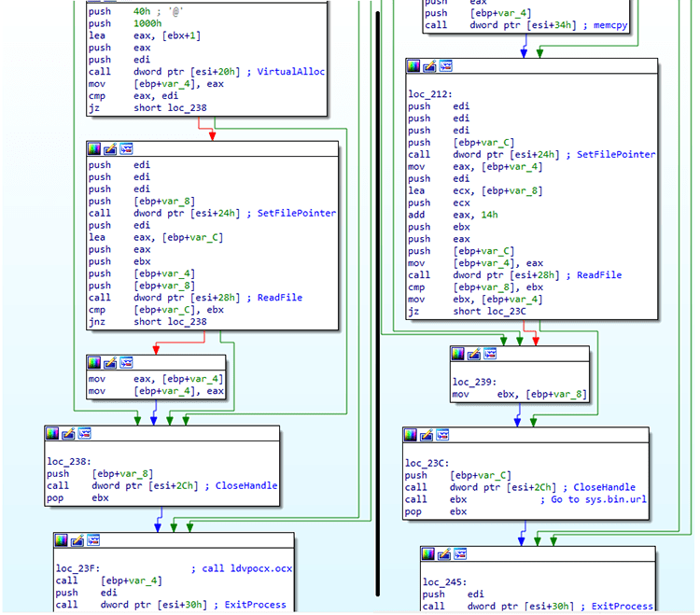Image resolution: width=700 pixels, height=615 pixels.
Task: Click the group nodes icon on loc_239 node
Action: tap(489, 355)
